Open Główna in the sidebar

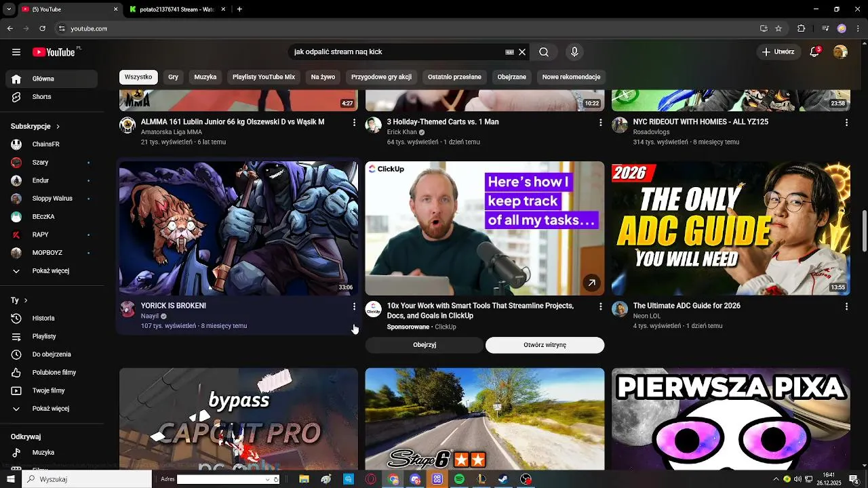[x=52, y=79]
